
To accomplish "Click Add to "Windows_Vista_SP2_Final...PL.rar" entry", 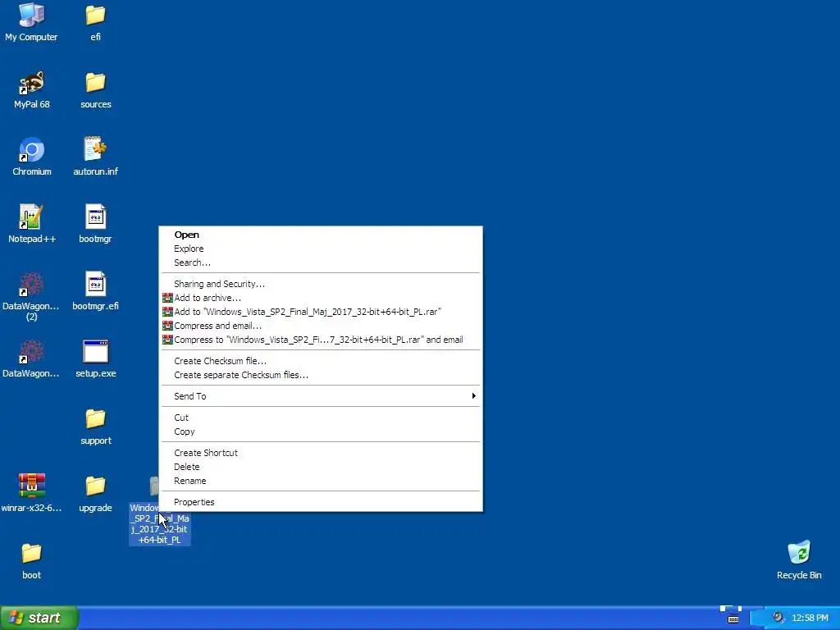I will pyautogui.click(x=321, y=312).
